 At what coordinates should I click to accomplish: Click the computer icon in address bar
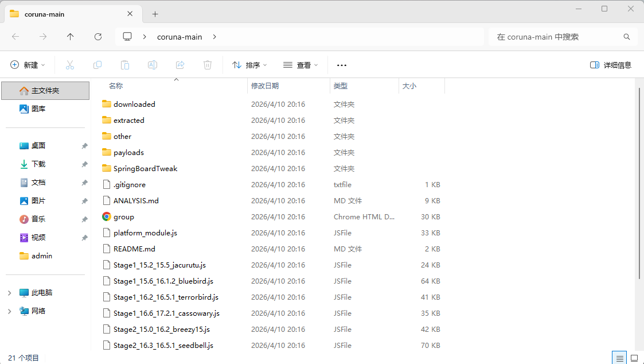[127, 37]
